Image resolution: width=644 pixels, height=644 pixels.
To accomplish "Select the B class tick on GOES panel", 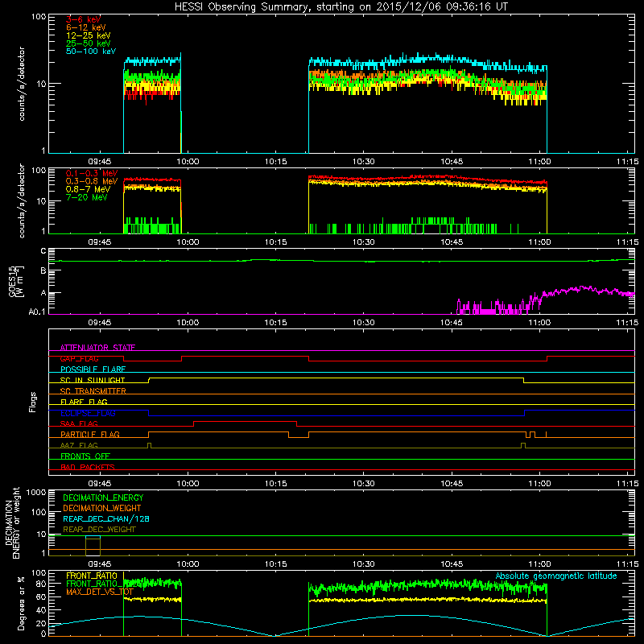I will coord(43,271).
